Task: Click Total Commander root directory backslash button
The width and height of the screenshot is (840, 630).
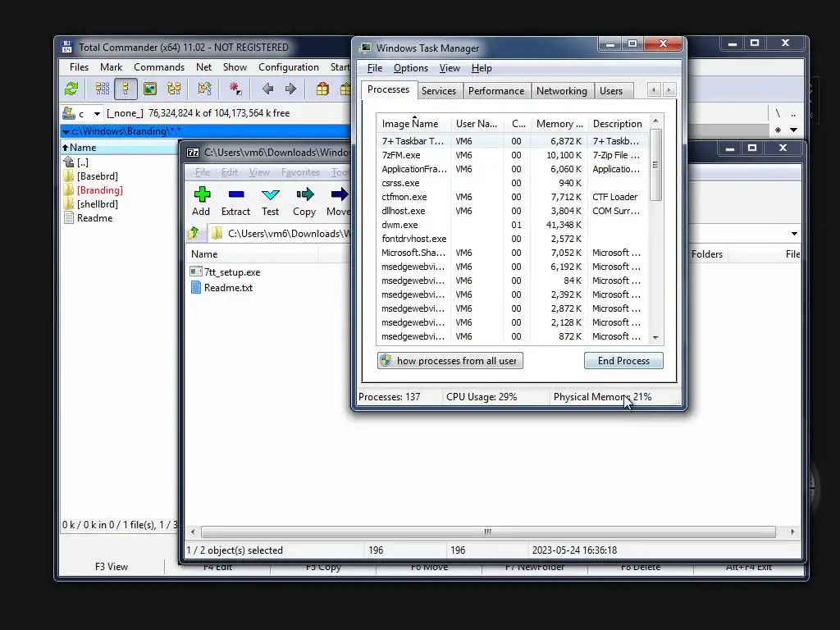Action: pos(778,113)
